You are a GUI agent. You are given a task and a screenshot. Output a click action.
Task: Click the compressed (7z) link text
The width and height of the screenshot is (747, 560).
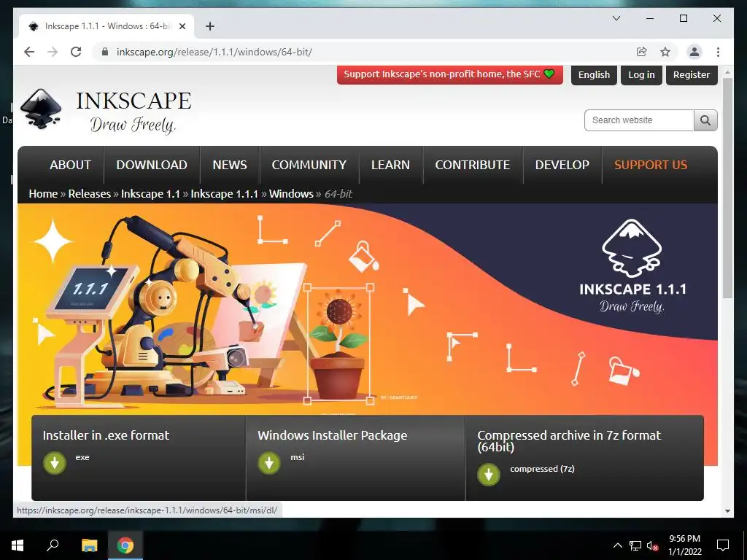(x=542, y=469)
